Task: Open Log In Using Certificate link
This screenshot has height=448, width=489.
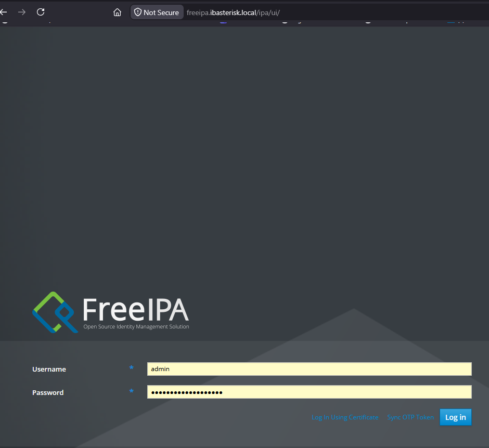Action: pyautogui.click(x=345, y=417)
